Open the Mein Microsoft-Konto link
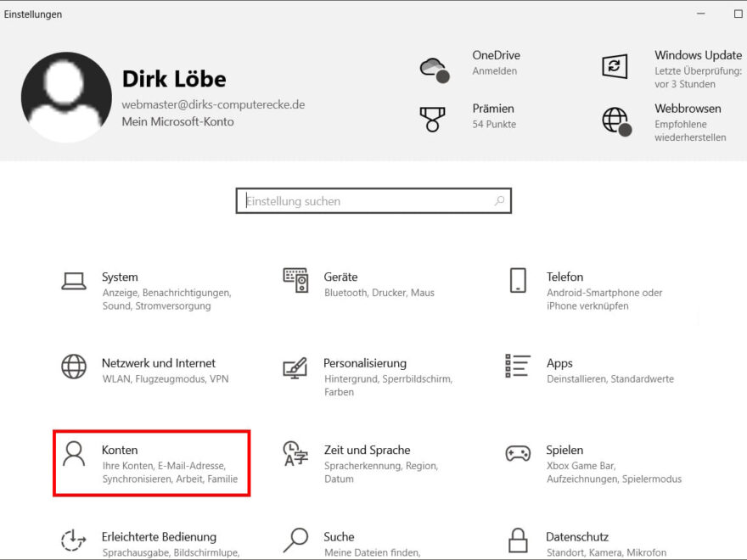The width and height of the screenshot is (747, 560). point(177,121)
